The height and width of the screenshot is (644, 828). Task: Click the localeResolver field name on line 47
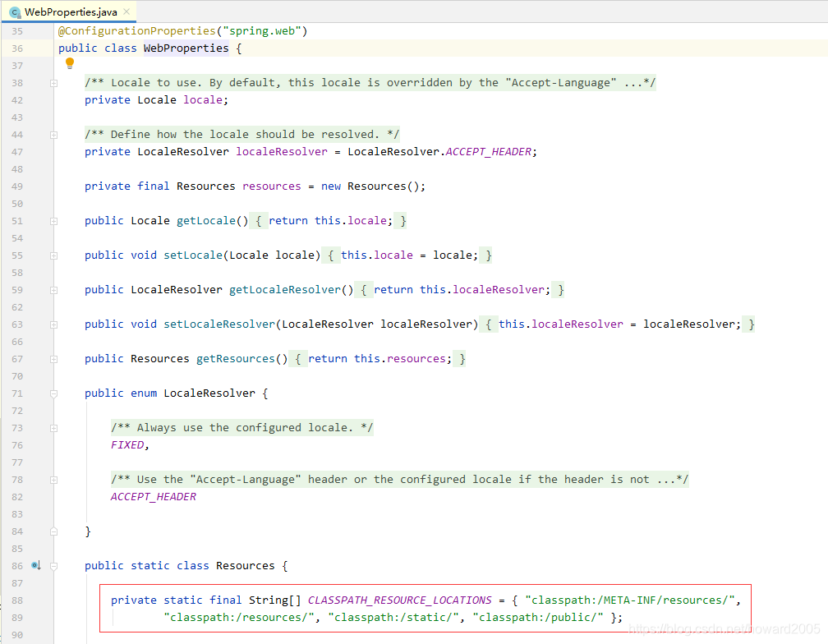click(282, 152)
